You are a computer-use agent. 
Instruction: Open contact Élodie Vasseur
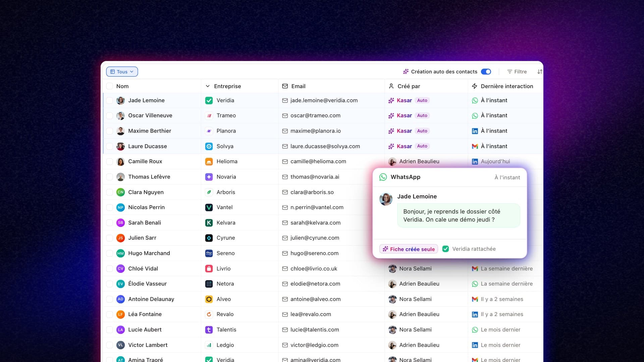click(x=147, y=284)
